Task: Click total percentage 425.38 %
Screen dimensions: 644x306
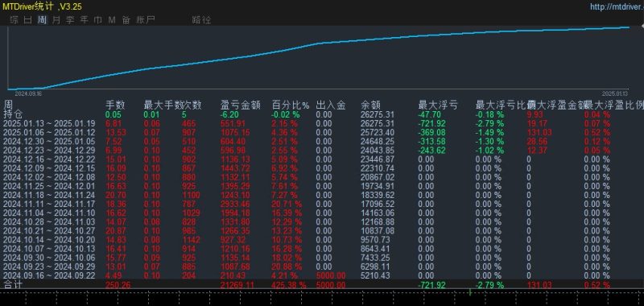Action: point(289,284)
